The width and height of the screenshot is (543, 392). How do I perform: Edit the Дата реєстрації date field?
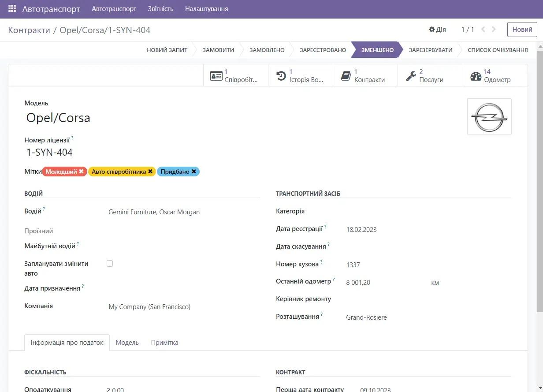(428, 229)
